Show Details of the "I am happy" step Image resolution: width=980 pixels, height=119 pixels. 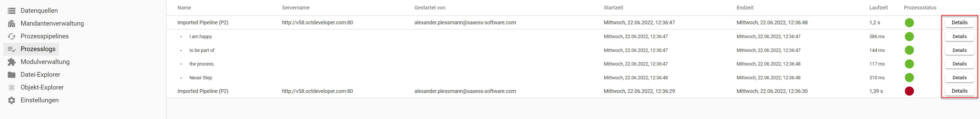959,37
